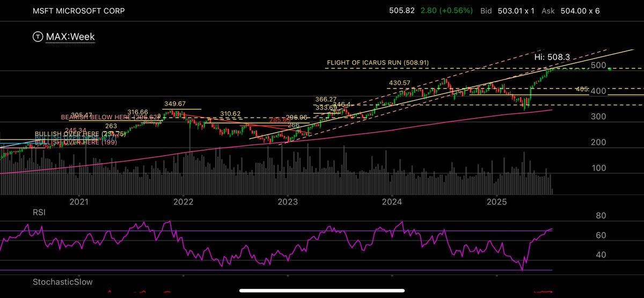Tap the RSI 60 scale value
Screen dimensions: 644x298
602,235
